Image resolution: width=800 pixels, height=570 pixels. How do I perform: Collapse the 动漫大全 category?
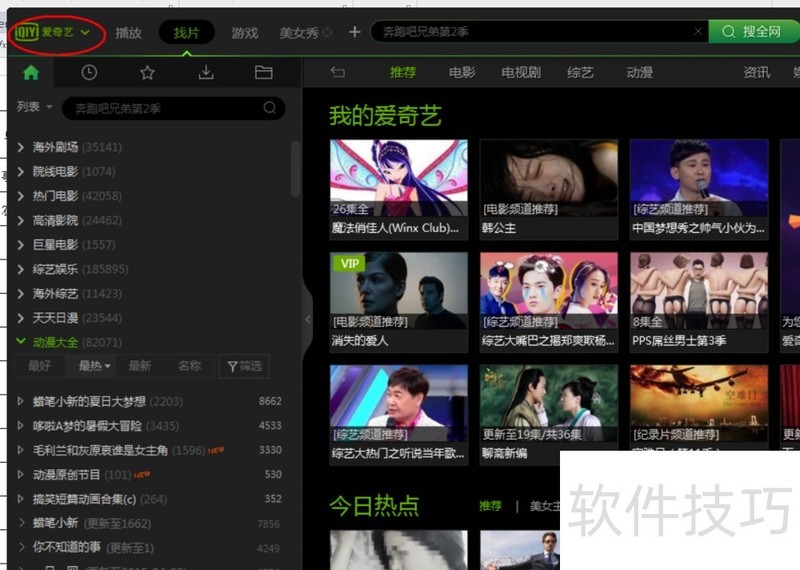point(21,341)
